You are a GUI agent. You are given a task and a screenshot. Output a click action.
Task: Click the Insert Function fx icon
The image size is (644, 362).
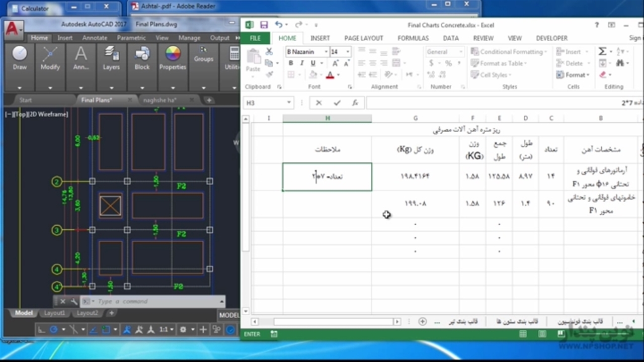tap(355, 103)
